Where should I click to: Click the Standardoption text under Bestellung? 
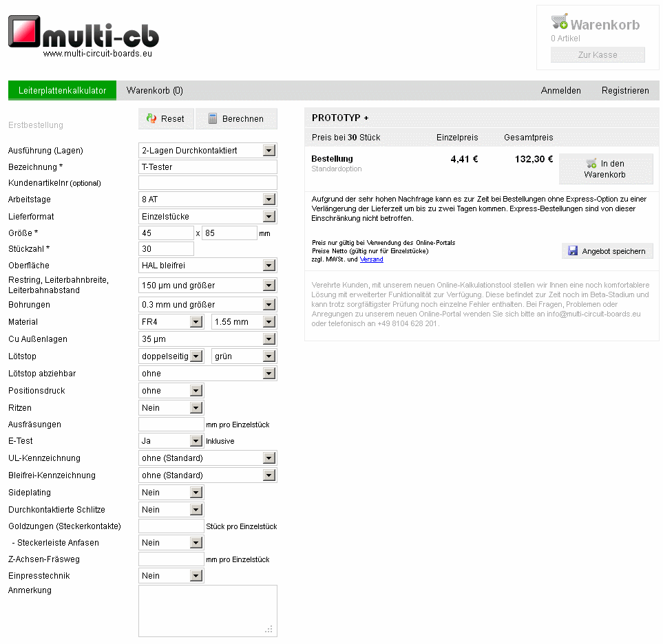coord(337,169)
